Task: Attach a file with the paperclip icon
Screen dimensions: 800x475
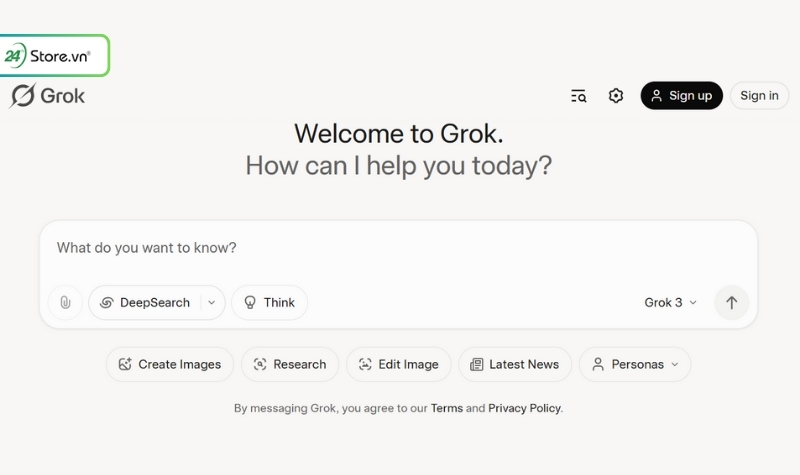Action: 65,303
